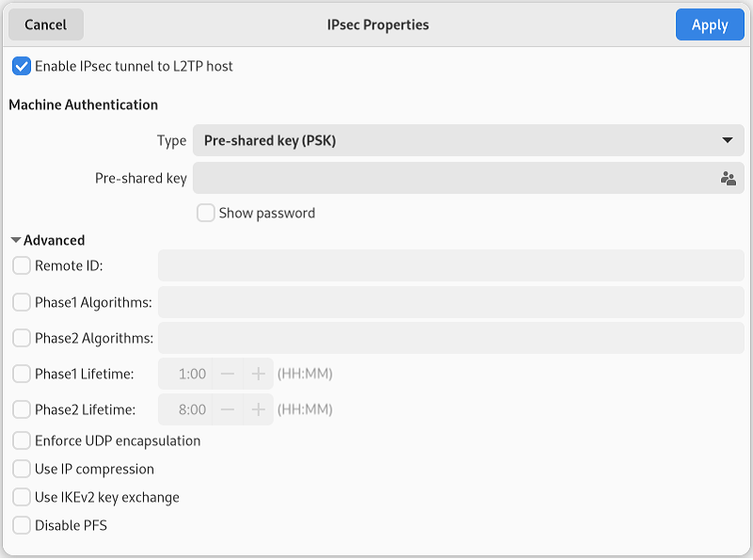The width and height of the screenshot is (753, 560).
Task: Click the Cancel button
Action: tap(46, 24)
